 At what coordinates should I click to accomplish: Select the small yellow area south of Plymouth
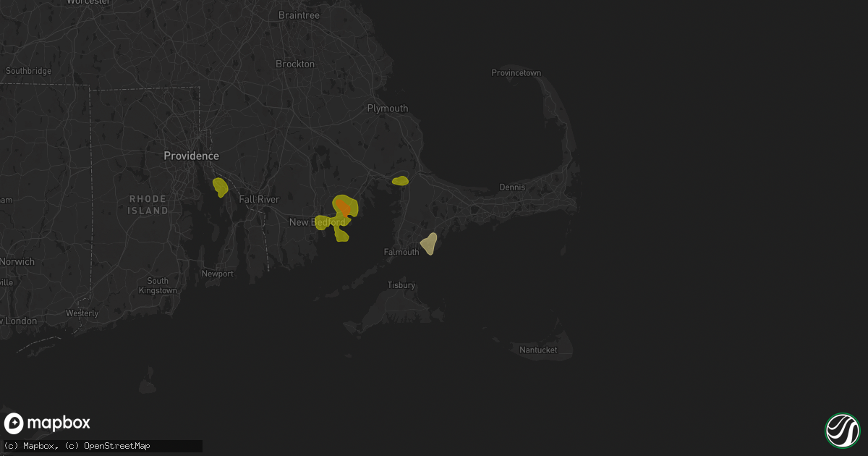pyautogui.click(x=400, y=180)
